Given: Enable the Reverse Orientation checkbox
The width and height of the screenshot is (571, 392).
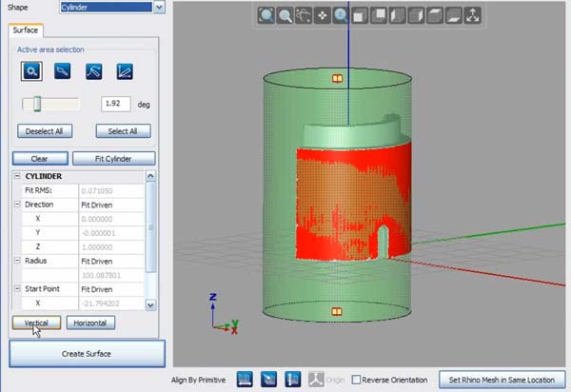Looking at the screenshot, I should (356, 380).
